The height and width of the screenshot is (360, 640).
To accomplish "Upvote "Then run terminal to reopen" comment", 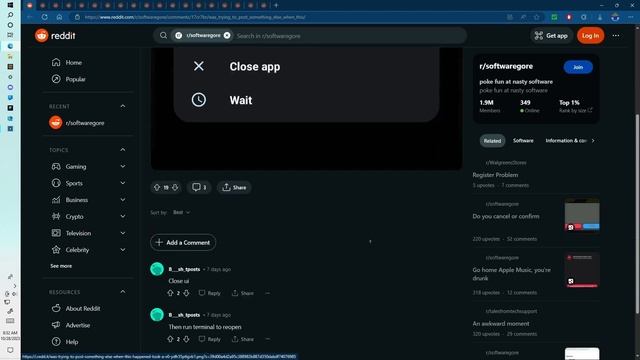I will click(x=170, y=339).
